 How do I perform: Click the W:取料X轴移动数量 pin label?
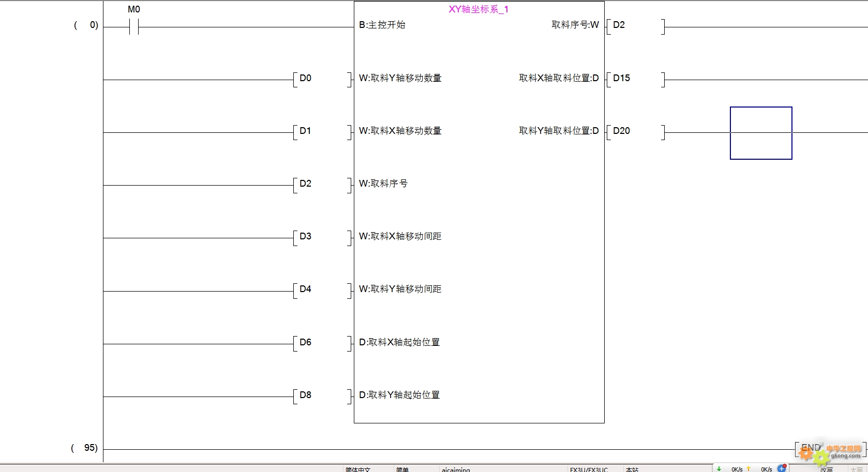pos(400,131)
